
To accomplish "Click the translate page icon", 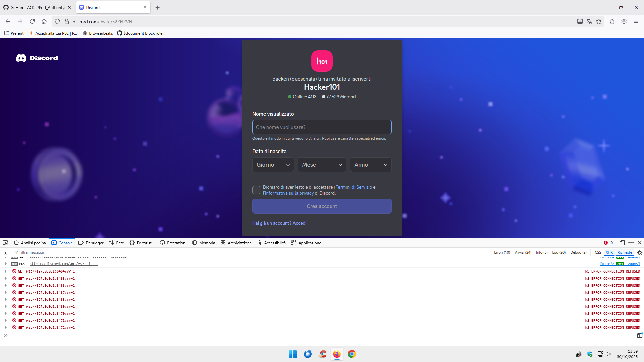I will coord(589,21).
